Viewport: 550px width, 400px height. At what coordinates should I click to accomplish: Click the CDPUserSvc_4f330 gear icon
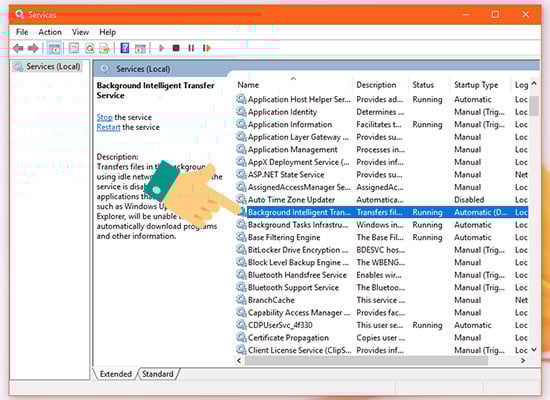point(241,325)
